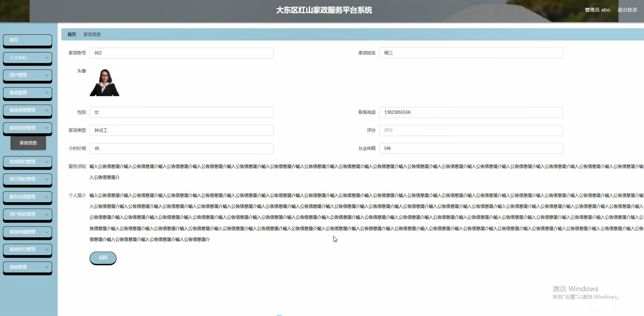Image resolution: width=644 pixels, height=316 pixels.
Task: Click the empty 评分 input field
Action: (471, 130)
